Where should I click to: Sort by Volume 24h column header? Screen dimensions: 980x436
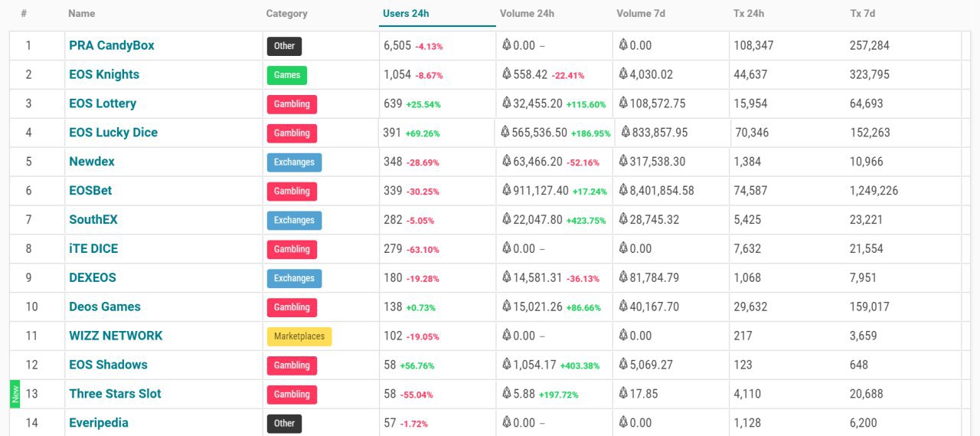(x=527, y=14)
